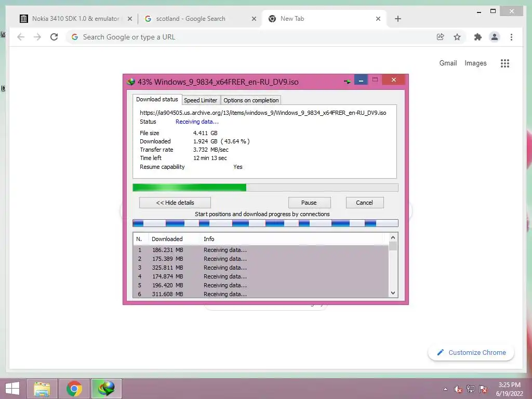Screen dimensions: 532x399
Task: Click the green download progress bar
Action: [265, 188]
